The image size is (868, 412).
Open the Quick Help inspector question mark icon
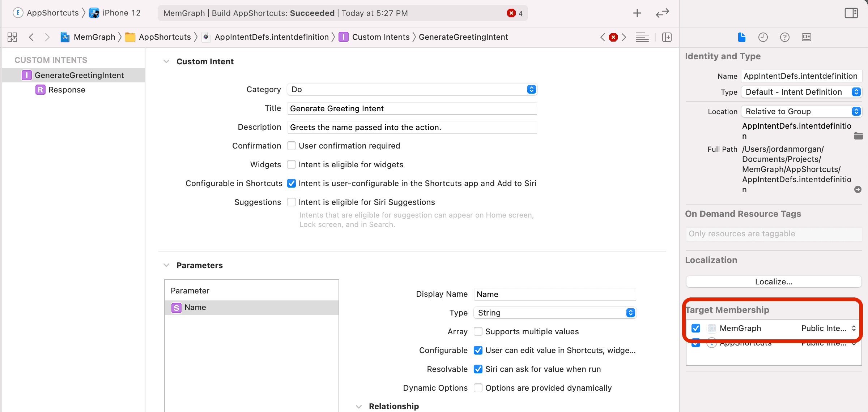(784, 37)
